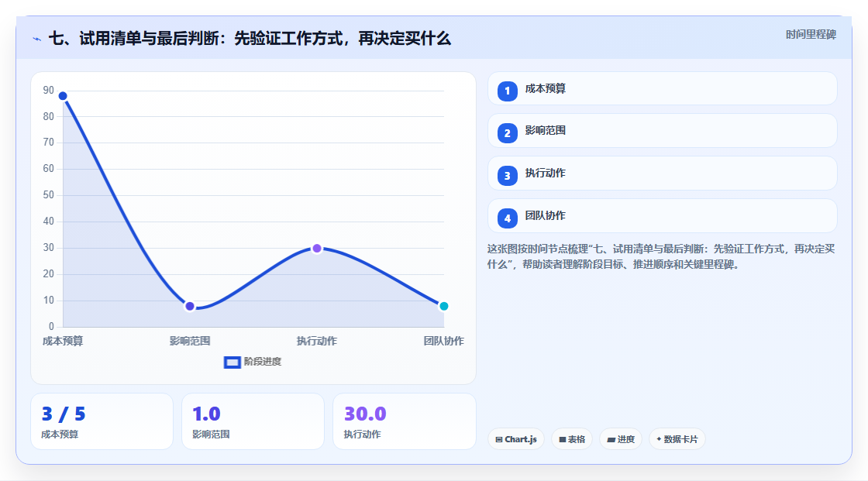
Task: Click numbered badge 1 for 成本预算
Action: (x=507, y=91)
